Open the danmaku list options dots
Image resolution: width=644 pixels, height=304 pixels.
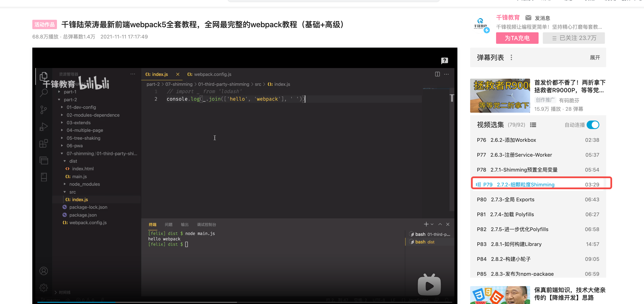coord(511,57)
